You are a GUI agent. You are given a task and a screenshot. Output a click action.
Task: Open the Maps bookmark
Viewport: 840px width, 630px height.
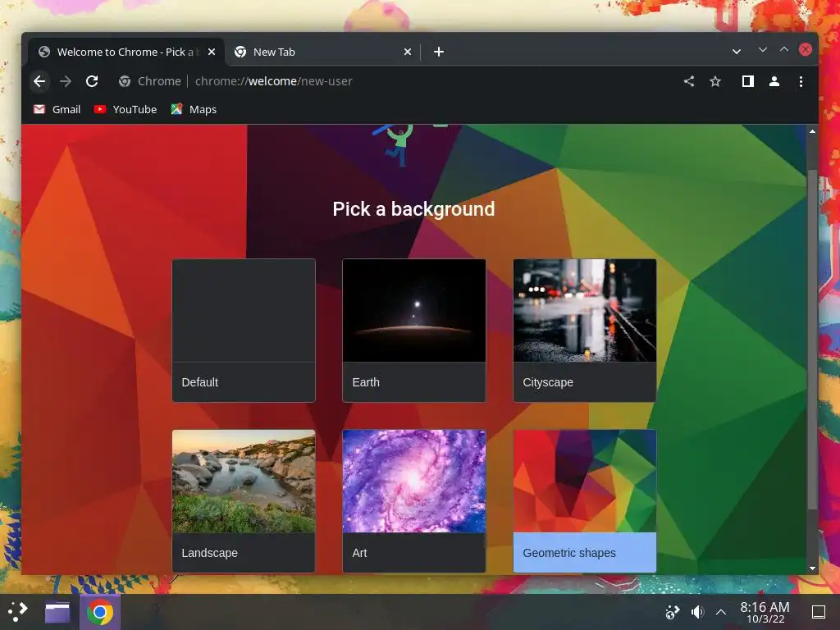194,109
